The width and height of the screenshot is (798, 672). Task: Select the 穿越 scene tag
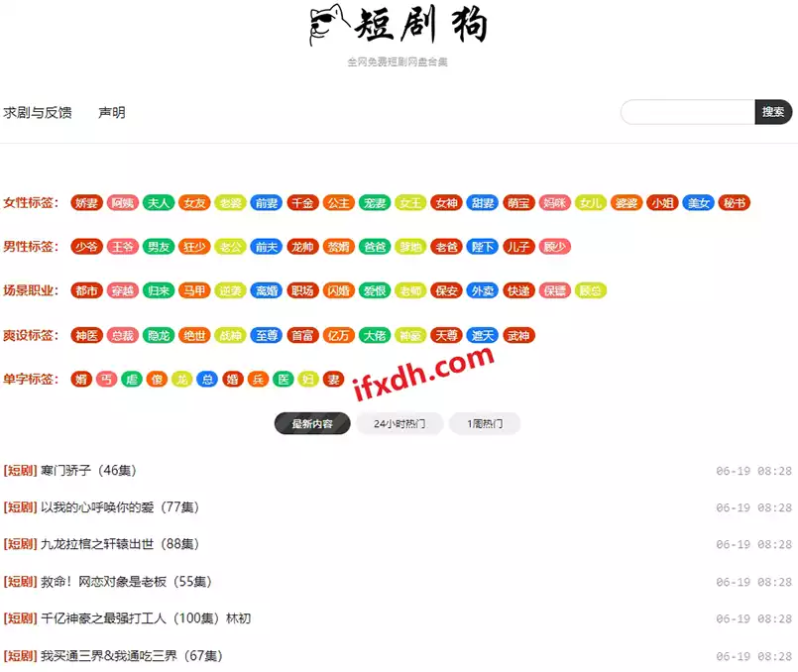[123, 289]
